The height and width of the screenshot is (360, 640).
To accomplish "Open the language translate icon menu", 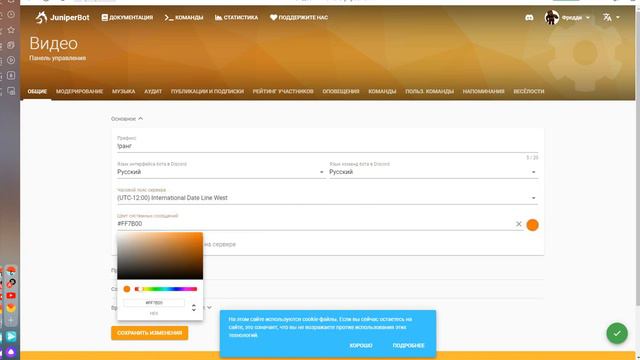I will pyautogui.click(x=611, y=18).
